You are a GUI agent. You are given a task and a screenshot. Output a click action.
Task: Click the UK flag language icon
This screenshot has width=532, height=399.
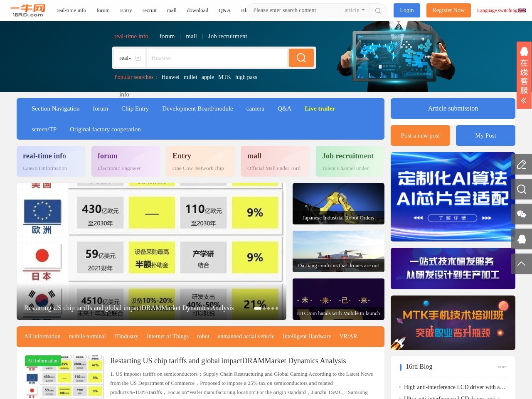(522, 10)
